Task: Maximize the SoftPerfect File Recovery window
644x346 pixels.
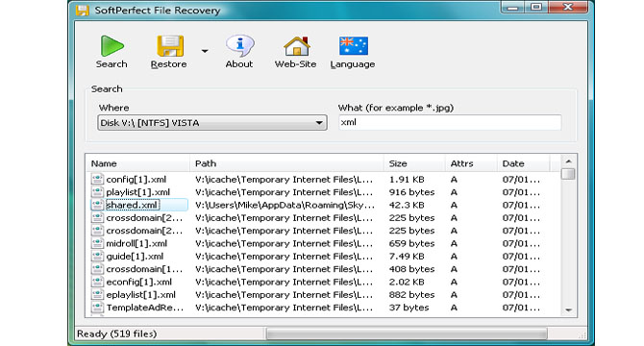Action: [x=536, y=7]
